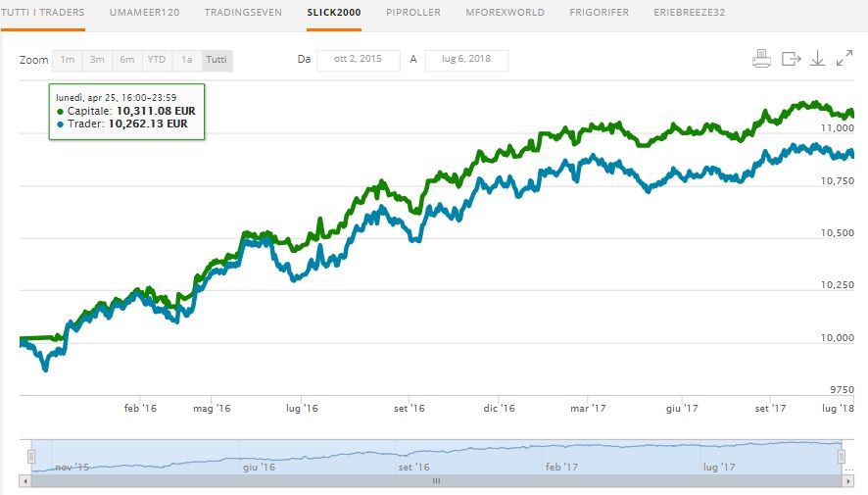
Task: Grab right handle of range navigator
Action: click(842, 456)
